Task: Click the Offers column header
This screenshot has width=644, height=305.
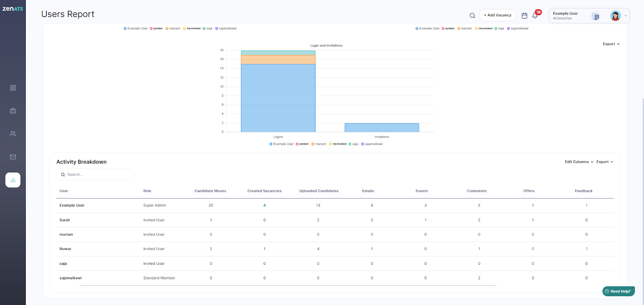Action: (x=529, y=191)
